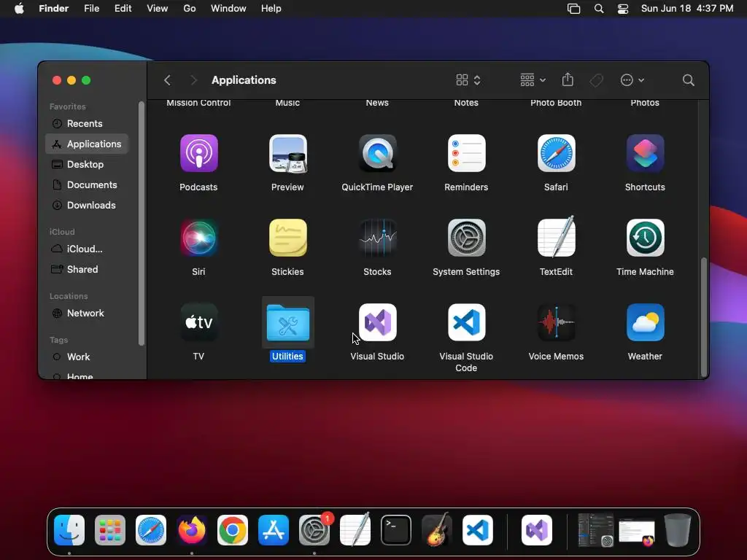Click the Tags toolbar icon
Image resolution: width=747 pixels, height=560 pixels.
coord(597,80)
